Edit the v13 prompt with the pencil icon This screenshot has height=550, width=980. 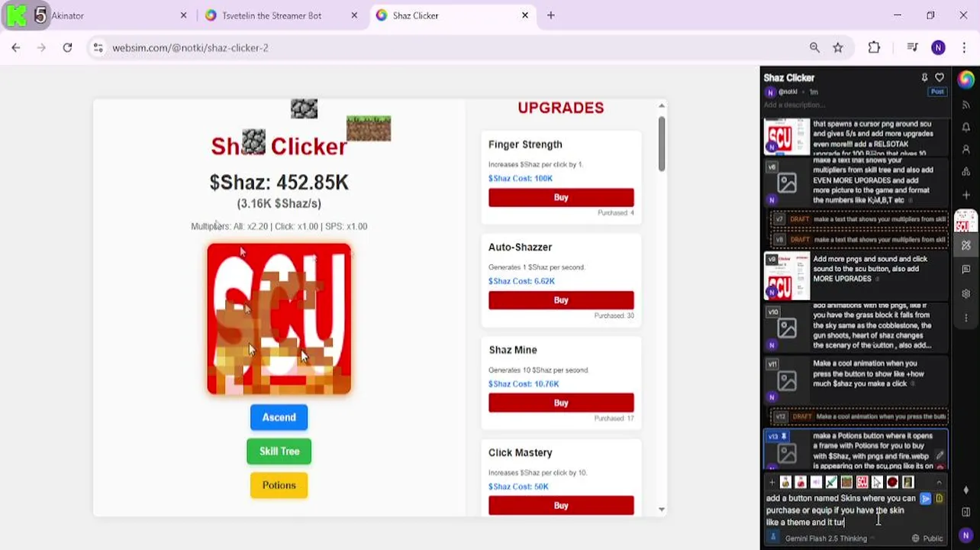940,455
